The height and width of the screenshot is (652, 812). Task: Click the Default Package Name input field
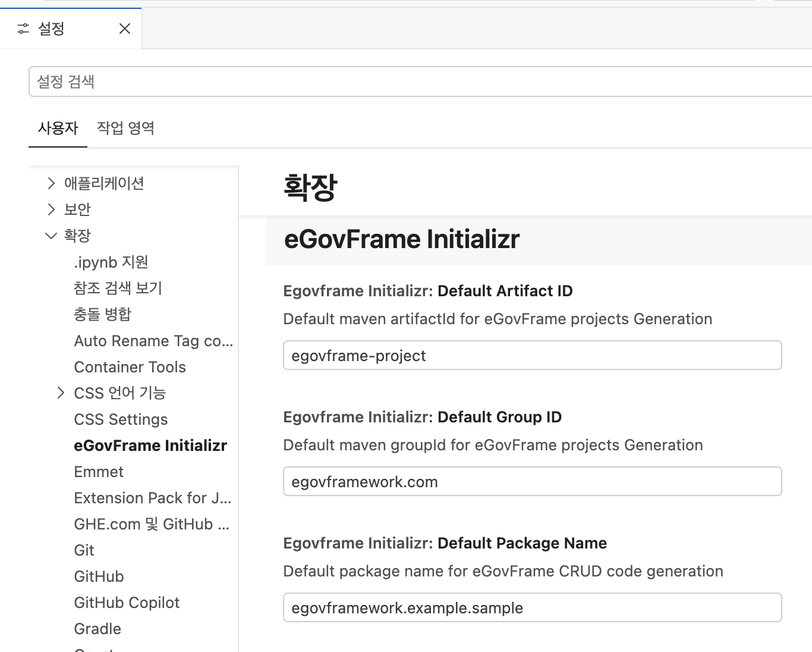tap(532, 607)
